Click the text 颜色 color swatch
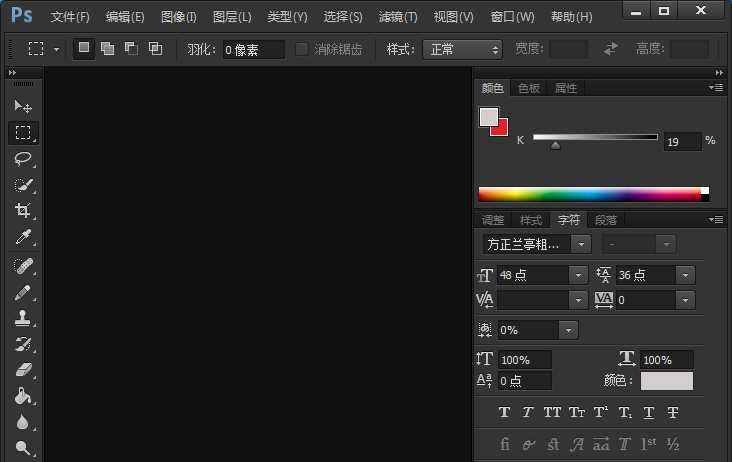Image resolution: width=732 pixels, height=462 pixels. click(667, 381)
